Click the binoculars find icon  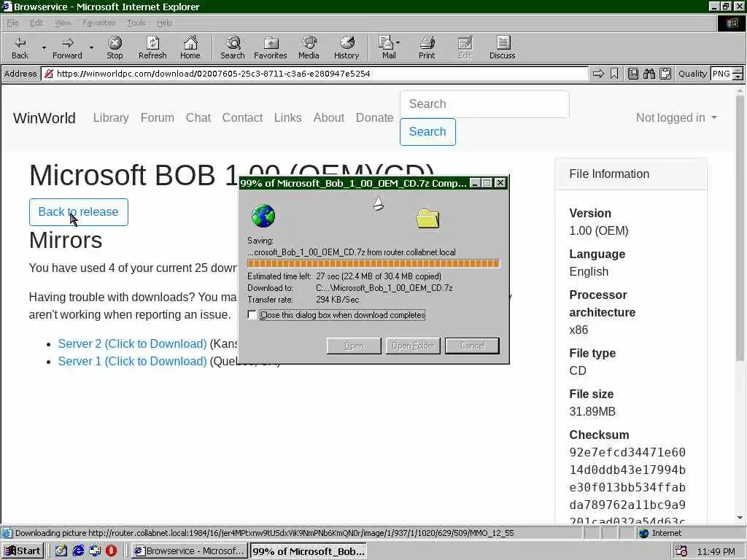649,74
